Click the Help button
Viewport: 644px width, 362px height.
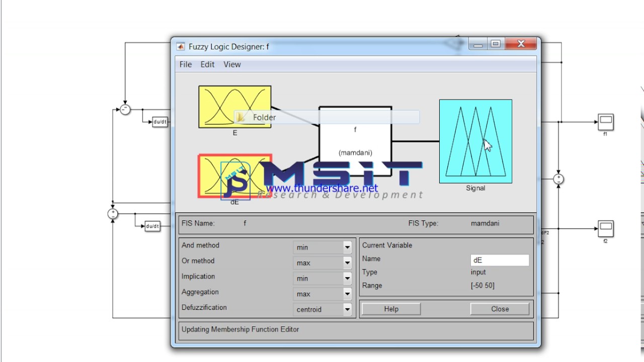click(391, 309)
